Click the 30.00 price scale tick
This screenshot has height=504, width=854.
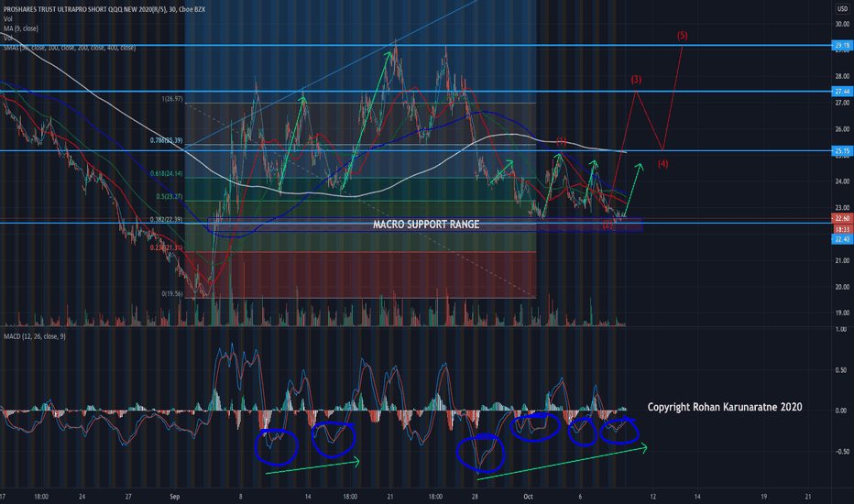click(842, 24)
